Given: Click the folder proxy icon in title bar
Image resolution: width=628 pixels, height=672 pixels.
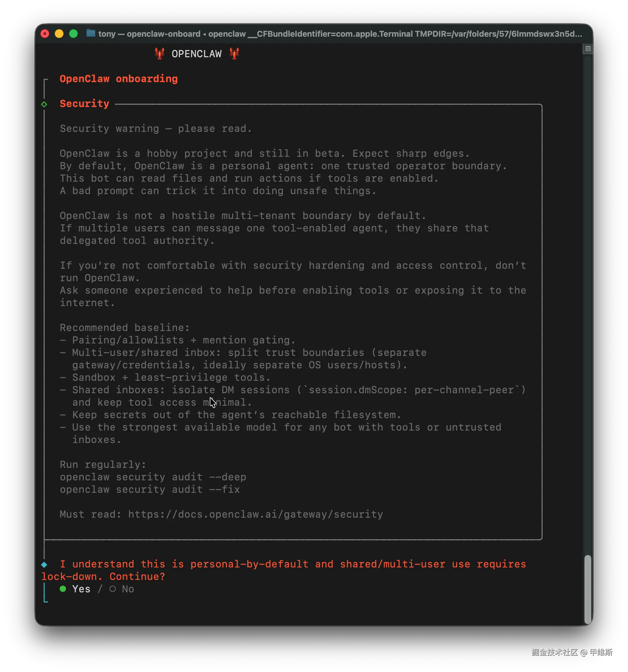Looking at the screenshot, I should [91, 34].
